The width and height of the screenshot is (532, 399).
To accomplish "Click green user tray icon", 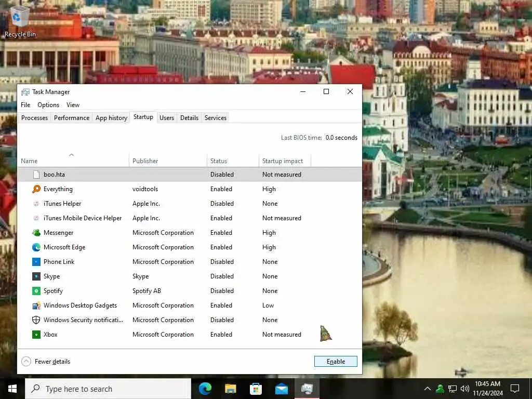I will point(440,389).
